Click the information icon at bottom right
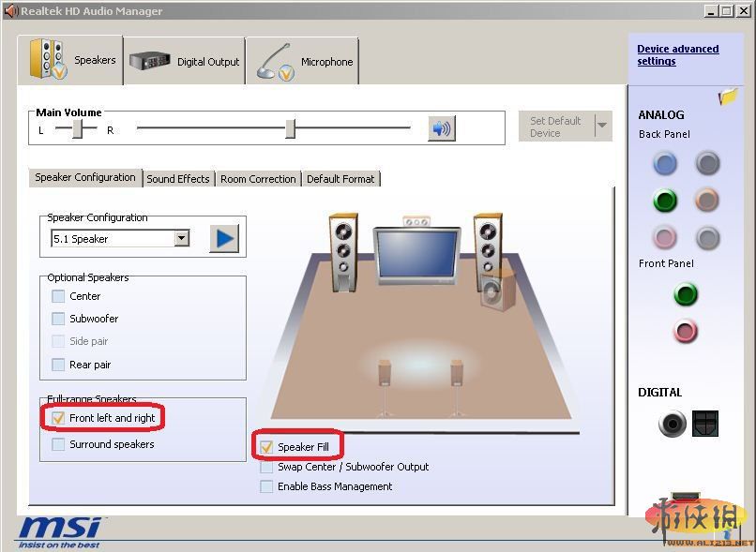Viewport: 756px width, 552px height. pos(727,533)
